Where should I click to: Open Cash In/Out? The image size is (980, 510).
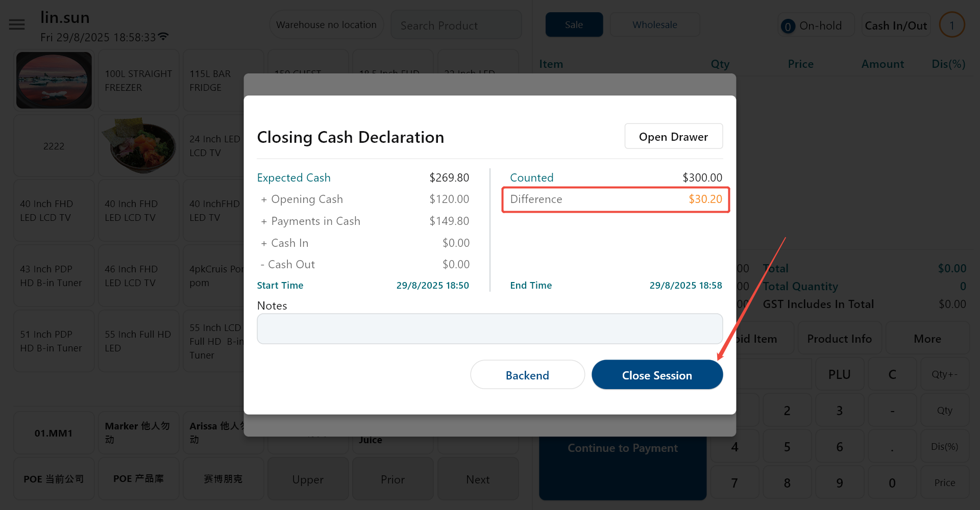[896, 25]
